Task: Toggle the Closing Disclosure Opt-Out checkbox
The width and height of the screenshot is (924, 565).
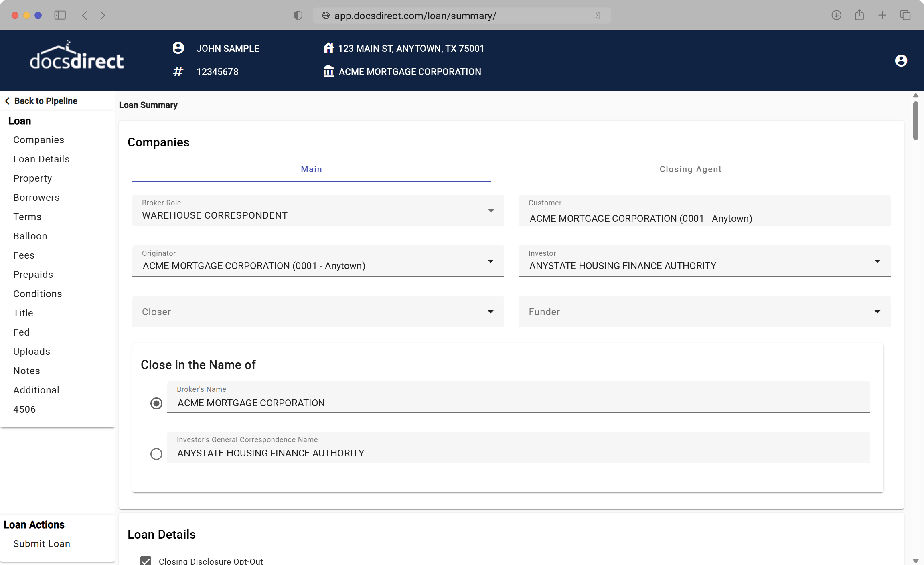Action: [x=146, y=561]
